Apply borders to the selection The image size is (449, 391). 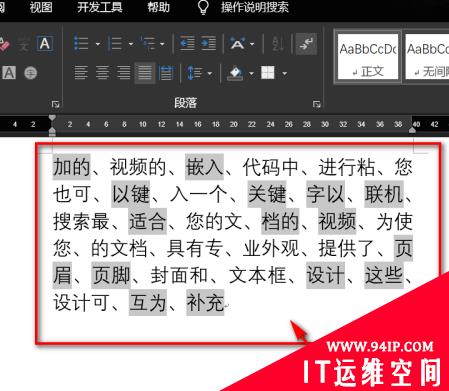268,72
